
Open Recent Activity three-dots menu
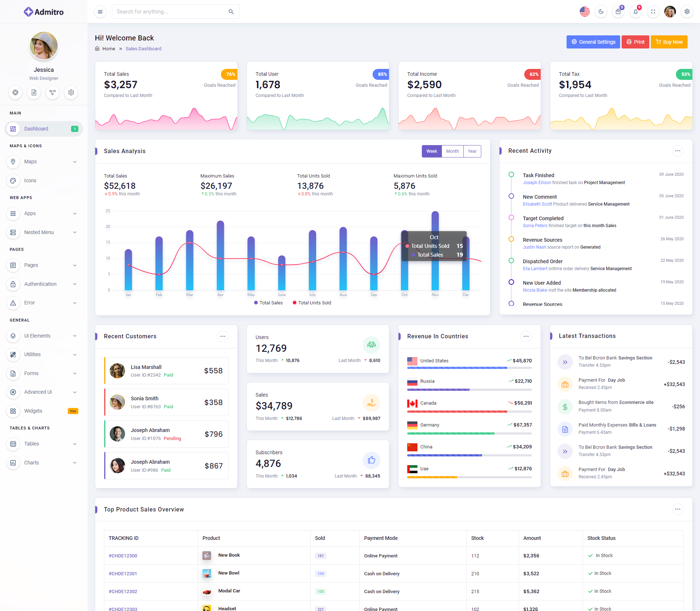click(677, 151)
